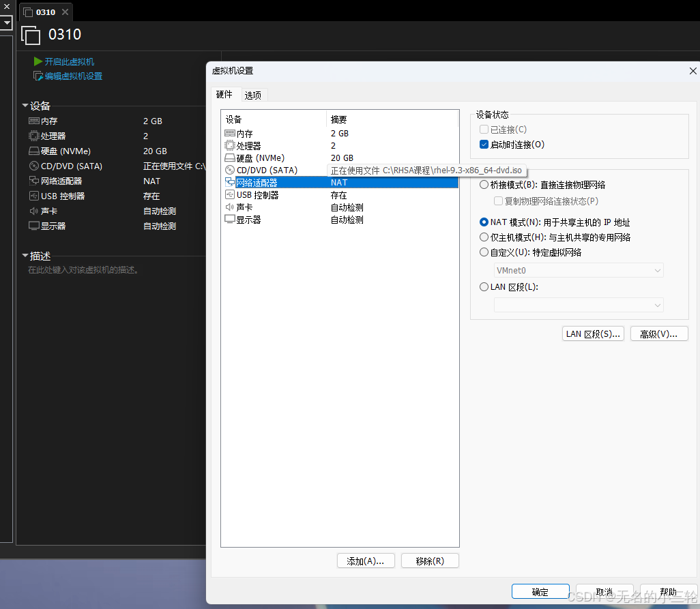Collapse the 描述 section in main window
The width and height of the screenshot is (700, 609).
[x=25, y=256]
